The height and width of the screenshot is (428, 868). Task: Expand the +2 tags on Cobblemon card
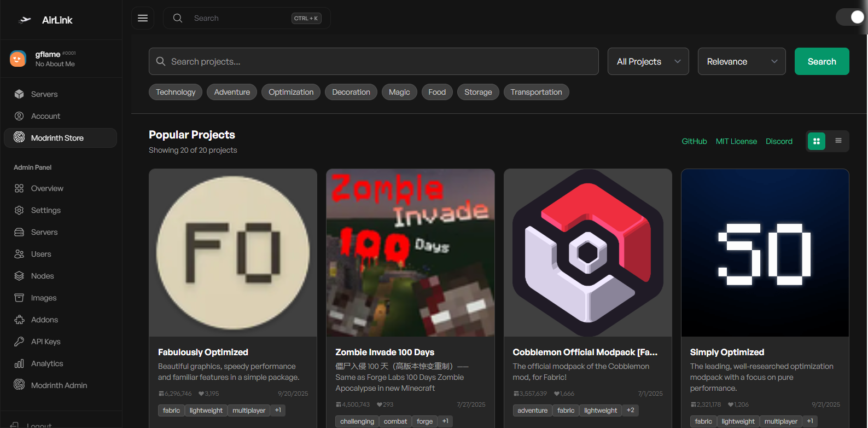pyautogui.click(x=631, y=410)
